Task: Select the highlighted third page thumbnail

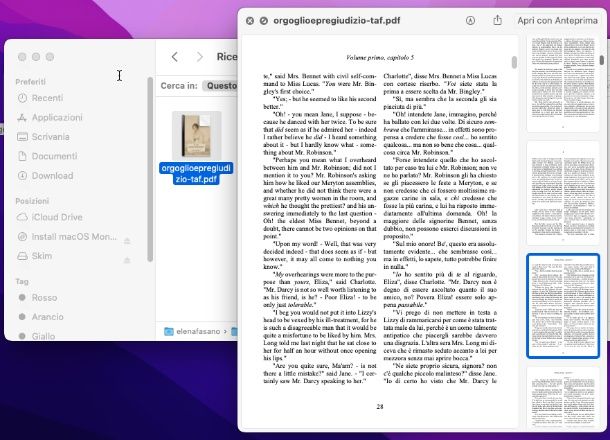Action: tap(563, 306)
